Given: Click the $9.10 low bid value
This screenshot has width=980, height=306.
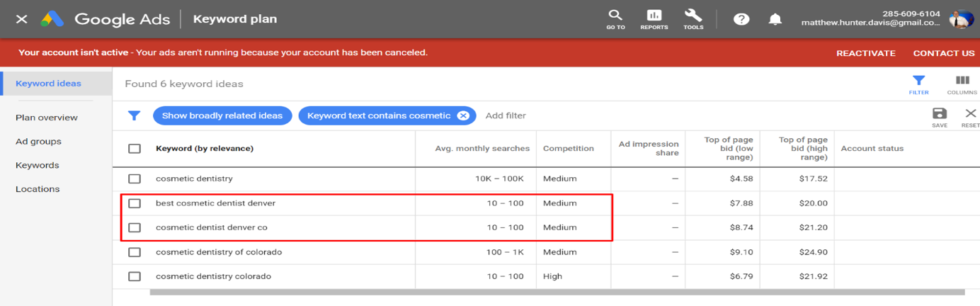Looking at the screenshot, I should (x=741, y=252).
